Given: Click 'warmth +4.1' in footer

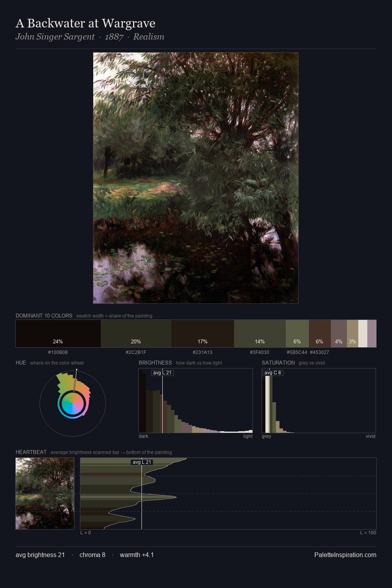Looking at the screenshot, I should 137,555.
